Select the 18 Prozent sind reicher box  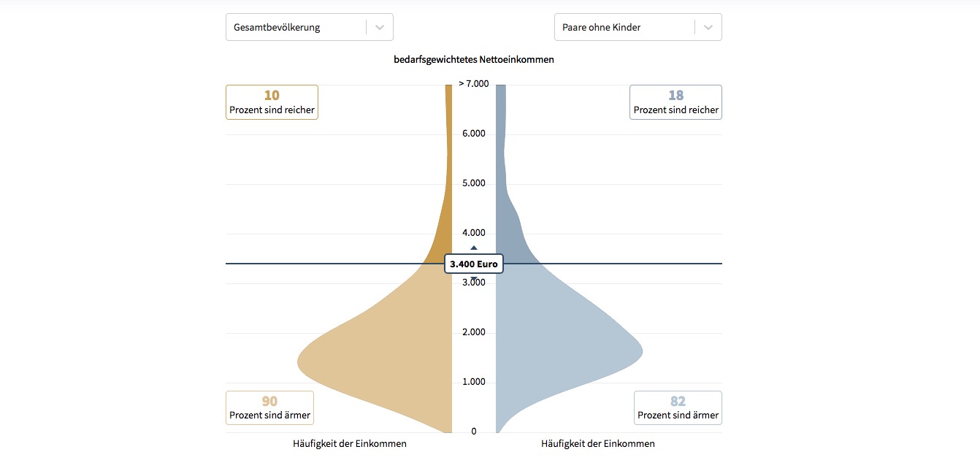[x=675, y=102]
